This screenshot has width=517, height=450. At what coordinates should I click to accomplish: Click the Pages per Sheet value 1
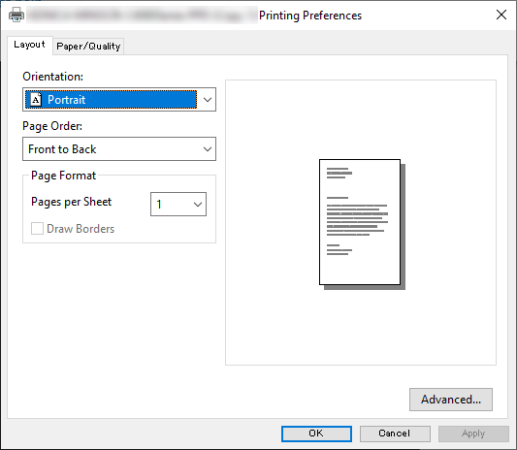159,204
